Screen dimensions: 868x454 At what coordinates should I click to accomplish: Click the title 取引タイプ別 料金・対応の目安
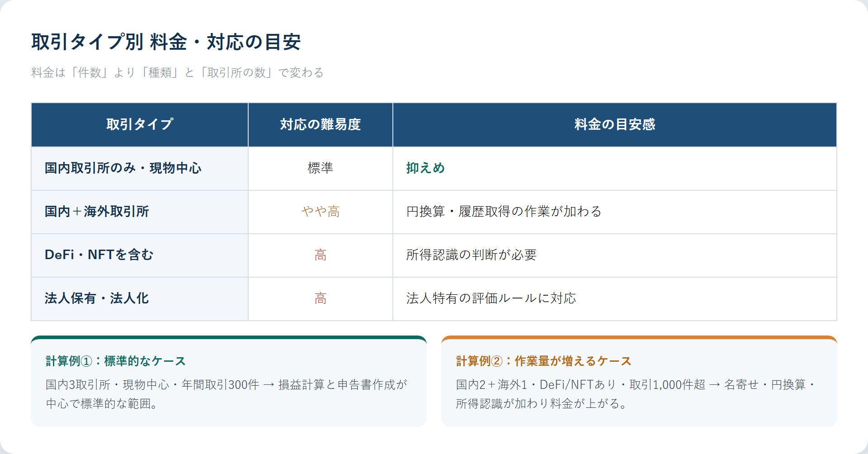tap(166, 42)
